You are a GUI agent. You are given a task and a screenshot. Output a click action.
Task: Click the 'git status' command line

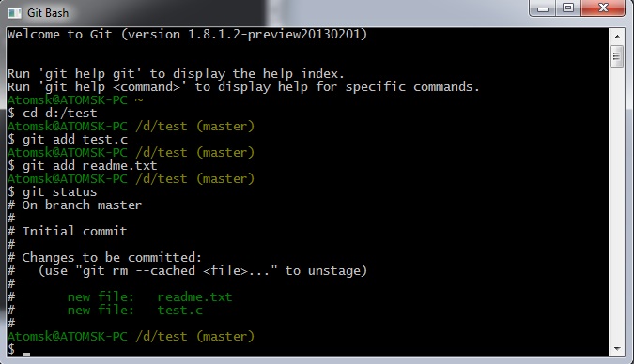pos(53,192)
